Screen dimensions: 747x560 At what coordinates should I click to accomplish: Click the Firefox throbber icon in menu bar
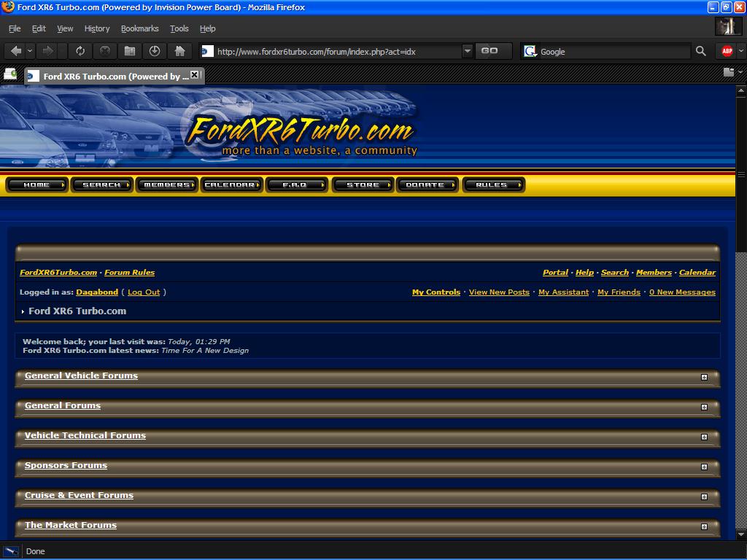tap(728, 27)
